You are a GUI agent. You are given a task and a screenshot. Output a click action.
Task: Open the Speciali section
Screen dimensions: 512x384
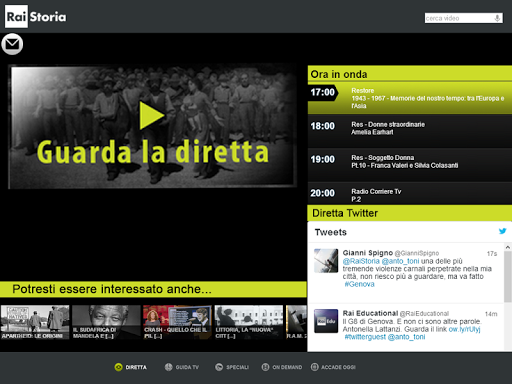click(x=232, y=367)
